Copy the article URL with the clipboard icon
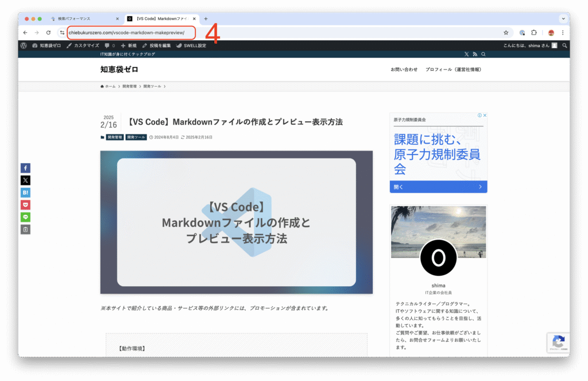Image resolution: width=588 pixels, height=381 pixels. click(25, 229)
